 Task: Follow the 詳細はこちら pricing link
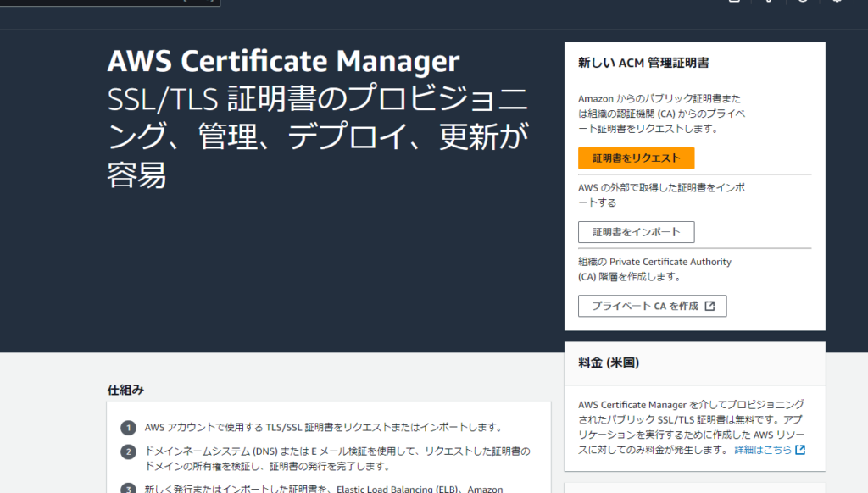pyautogui.click(x=770, y=450)
